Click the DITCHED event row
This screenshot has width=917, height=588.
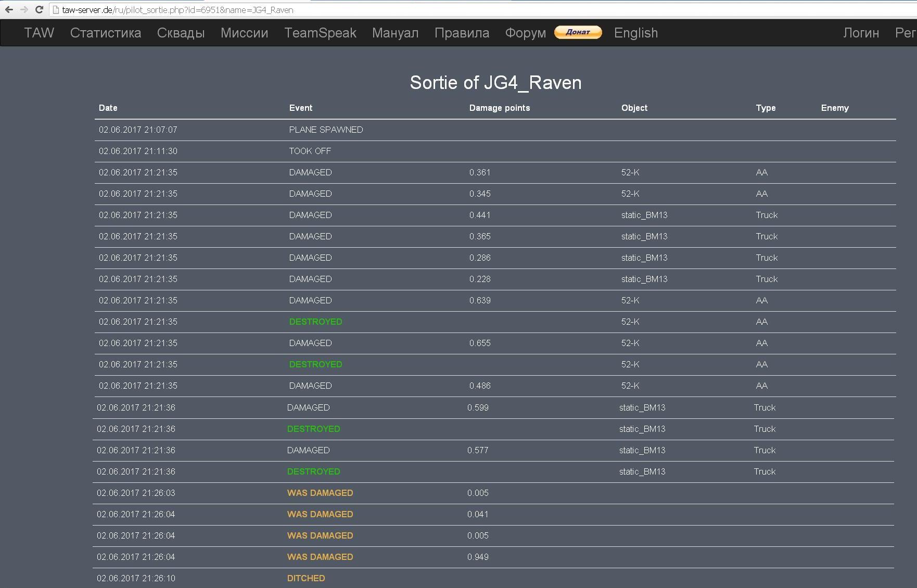[305, 578]
